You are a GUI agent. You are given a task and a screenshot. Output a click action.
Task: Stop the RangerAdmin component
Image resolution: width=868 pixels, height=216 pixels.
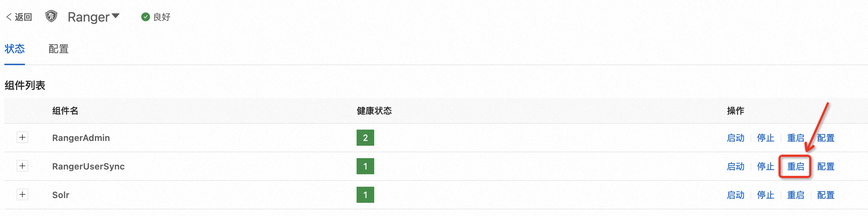pos(766,138)
